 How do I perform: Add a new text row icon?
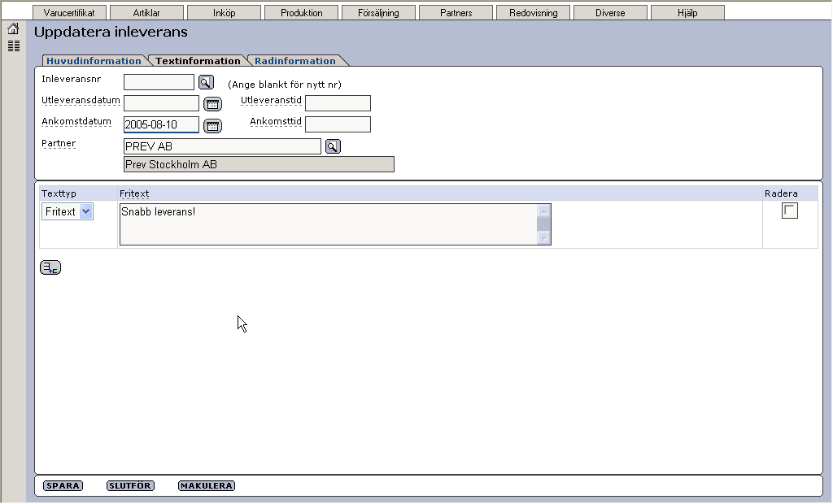[x=50, y=267]
